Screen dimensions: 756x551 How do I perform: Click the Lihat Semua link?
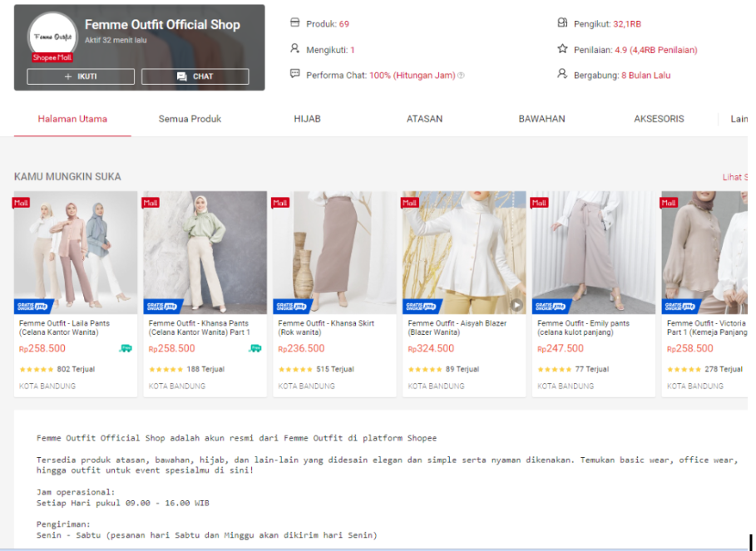(734, 177)
